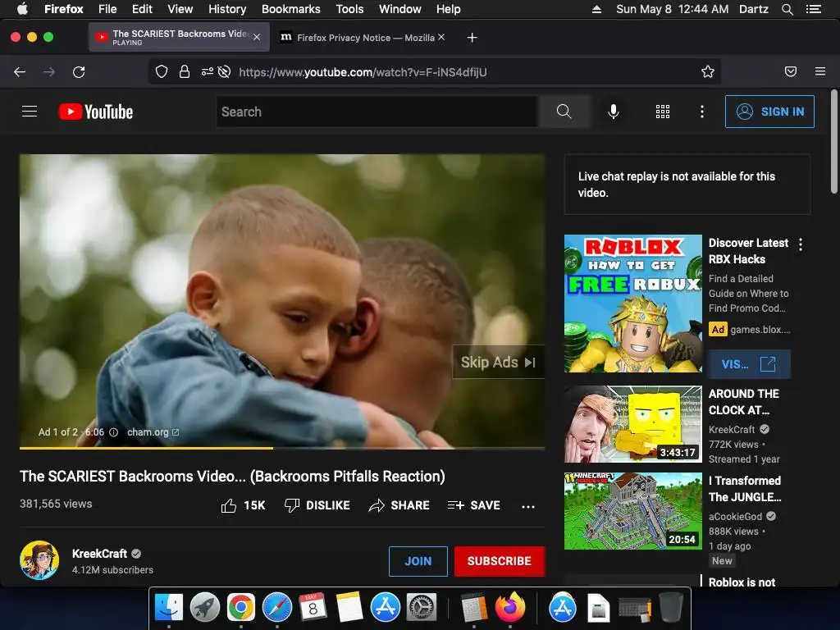
Task: Open Firefox application menu hamburger
Action: [x=820, y=71]
